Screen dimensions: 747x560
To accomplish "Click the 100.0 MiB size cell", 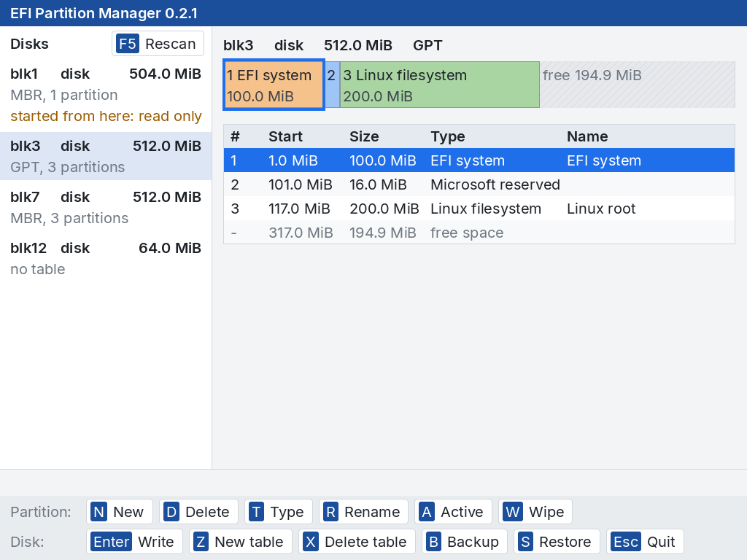I will 382,160.
